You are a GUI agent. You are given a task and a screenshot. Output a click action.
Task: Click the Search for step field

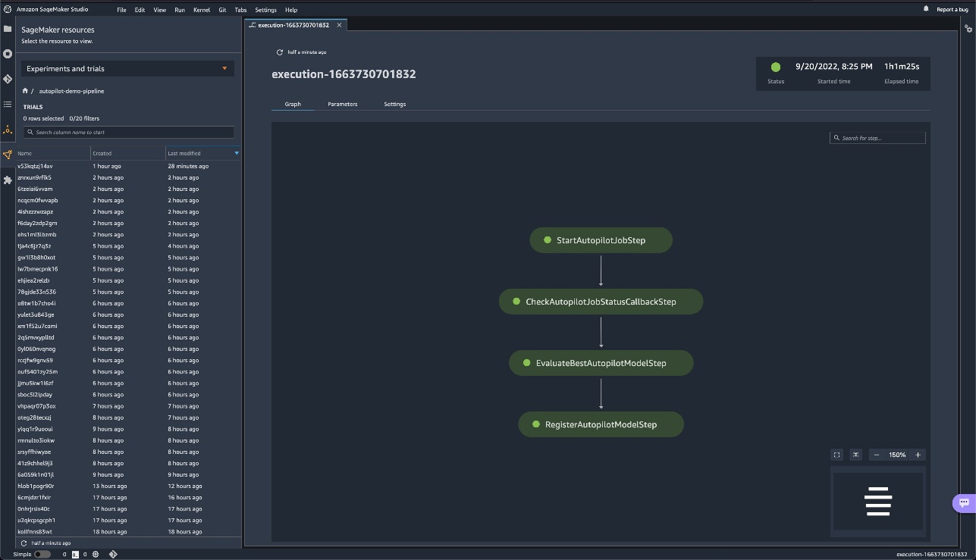(877, 138)
